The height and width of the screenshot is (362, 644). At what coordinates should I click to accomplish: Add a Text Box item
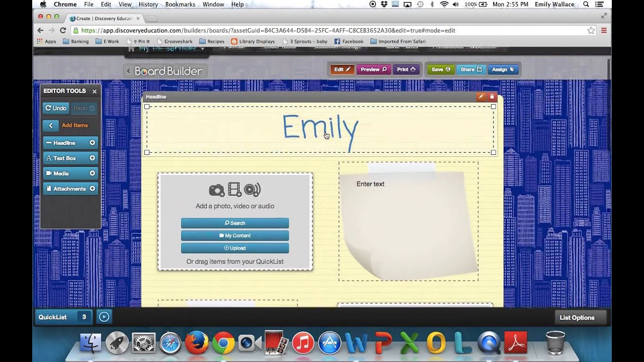click(x=70, y=158)
